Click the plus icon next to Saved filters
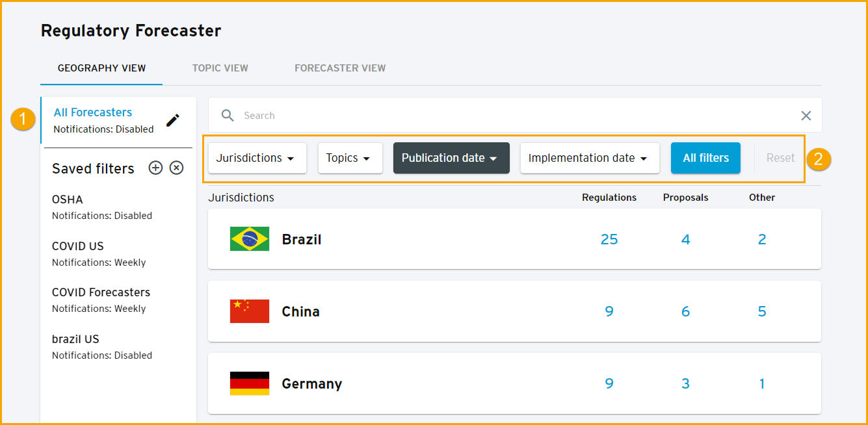Image resolution: width=868 pixels, height=425 pixels. point(155,168)
